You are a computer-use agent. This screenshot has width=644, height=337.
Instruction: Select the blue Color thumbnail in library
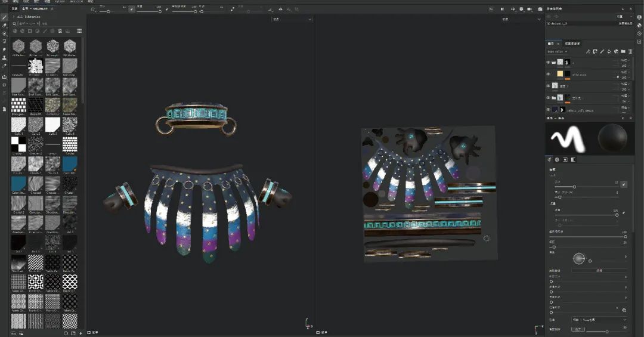click(70, 163)
